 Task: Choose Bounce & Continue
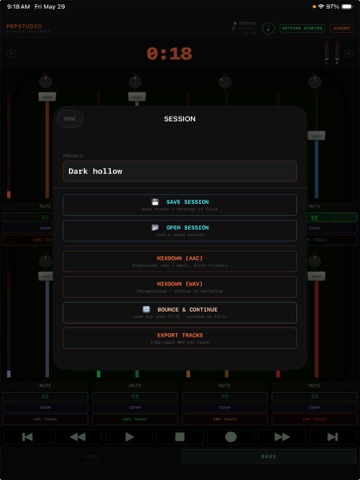point(180,312)
